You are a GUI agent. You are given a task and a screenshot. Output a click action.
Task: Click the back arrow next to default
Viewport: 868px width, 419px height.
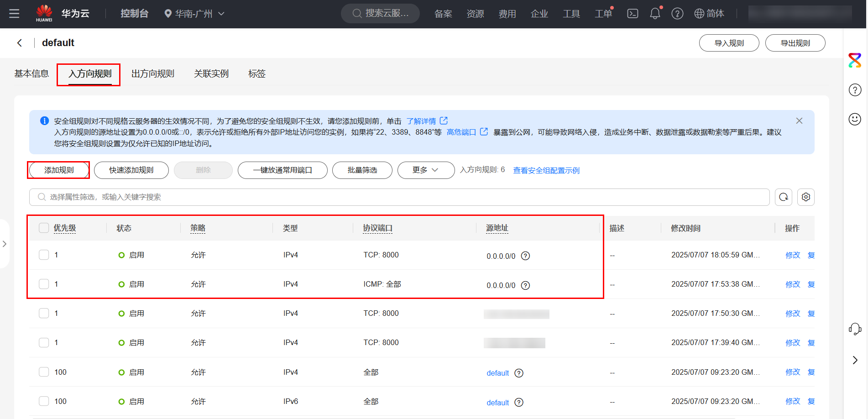[x=20, y=43]
